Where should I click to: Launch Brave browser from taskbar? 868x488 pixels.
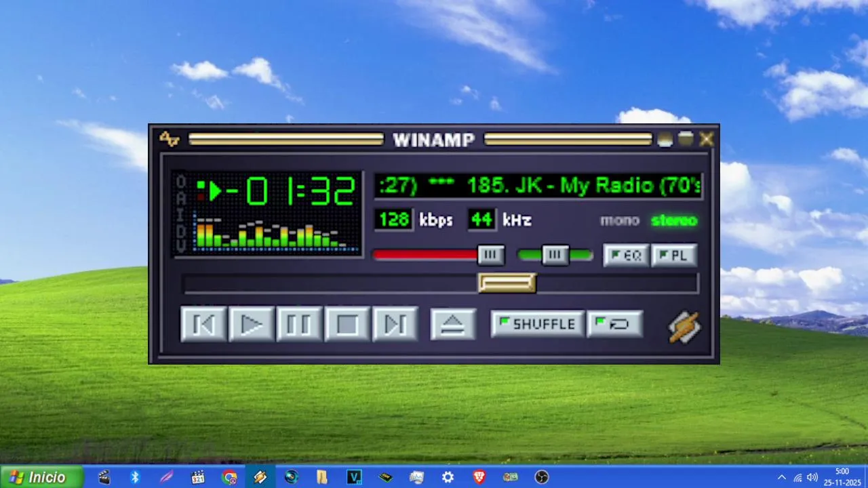tap(479, 477)
